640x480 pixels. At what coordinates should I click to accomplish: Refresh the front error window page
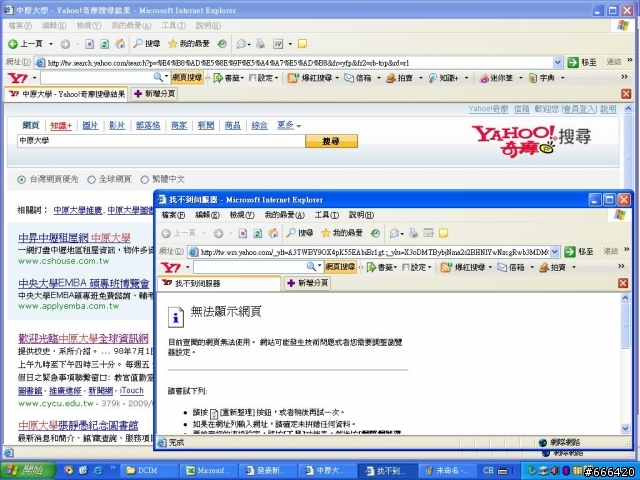coord(258,233)
